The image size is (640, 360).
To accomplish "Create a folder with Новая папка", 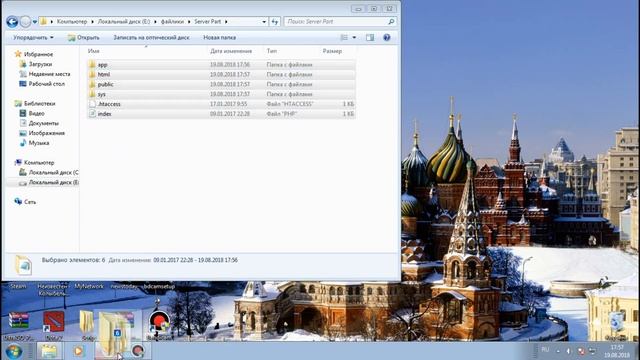I will tap(220, 38).
